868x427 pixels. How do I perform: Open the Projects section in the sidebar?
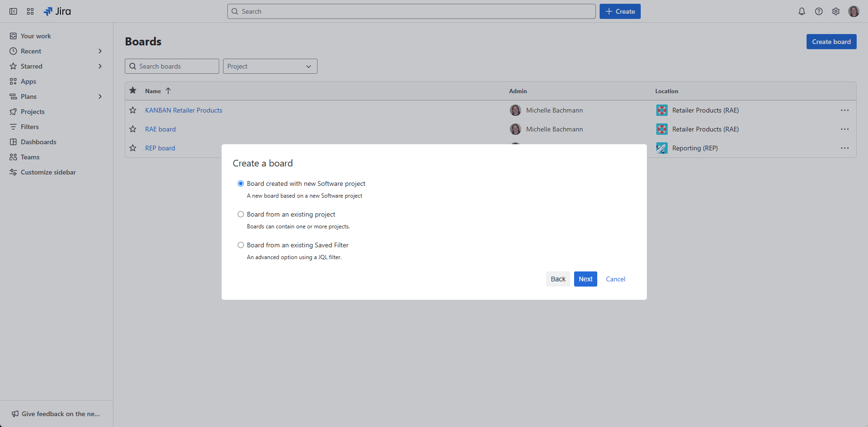32,111
